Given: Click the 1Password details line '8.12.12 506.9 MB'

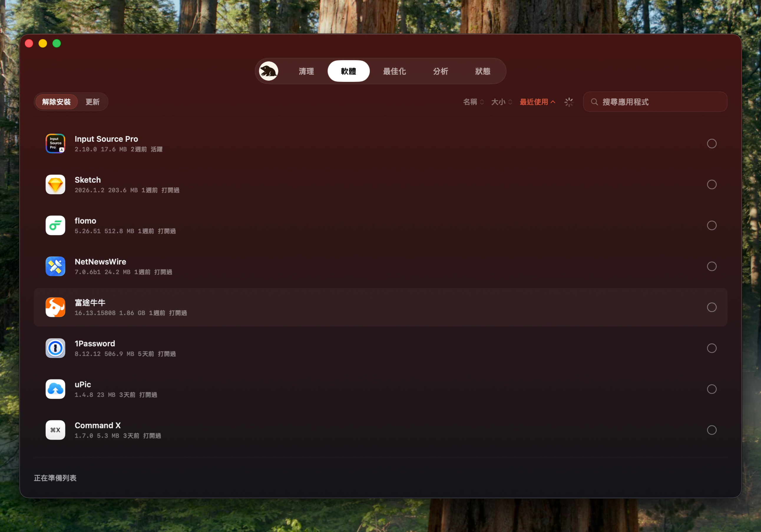Looking at the screenshot, I should coord(105,354).
